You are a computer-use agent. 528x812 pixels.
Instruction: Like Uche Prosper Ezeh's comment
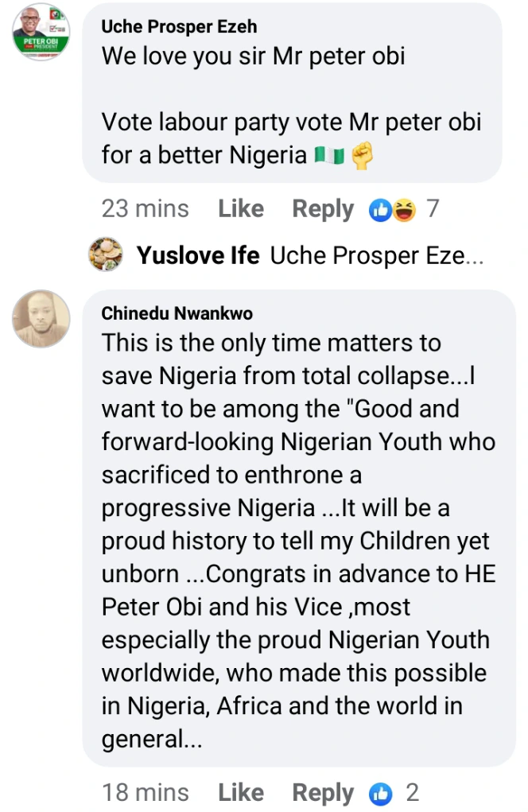tap(241, 209)
